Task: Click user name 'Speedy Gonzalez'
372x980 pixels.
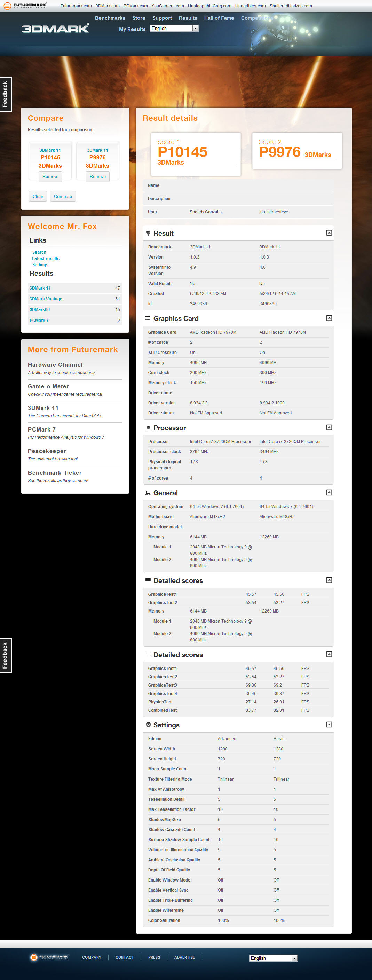Action: coord(206,212)
